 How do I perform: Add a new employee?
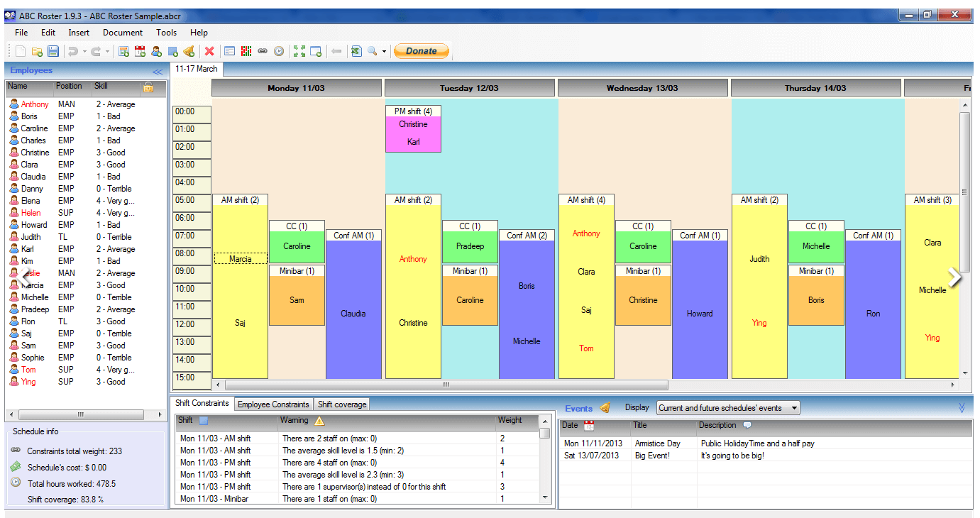(155, 51)
